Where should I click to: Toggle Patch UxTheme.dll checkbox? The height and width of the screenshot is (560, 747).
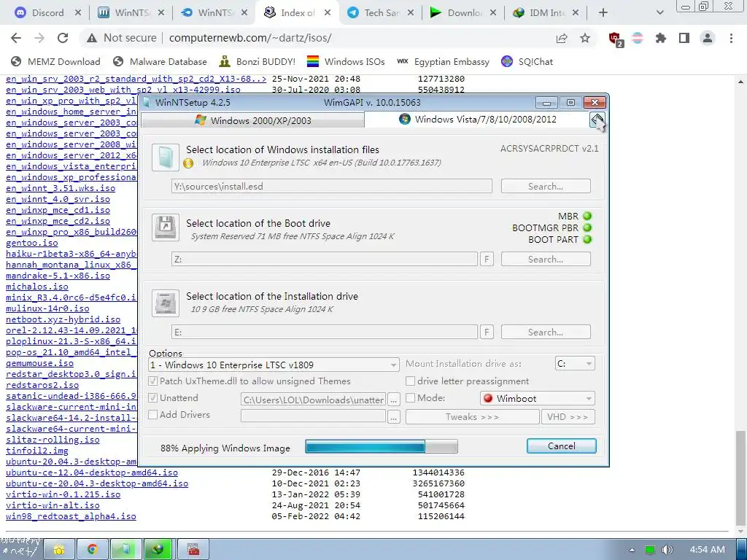pyautogui.click(x=153, y=381)
